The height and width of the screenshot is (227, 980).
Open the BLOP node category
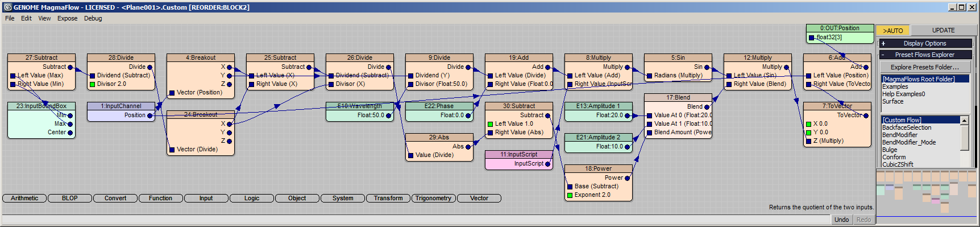70,198
